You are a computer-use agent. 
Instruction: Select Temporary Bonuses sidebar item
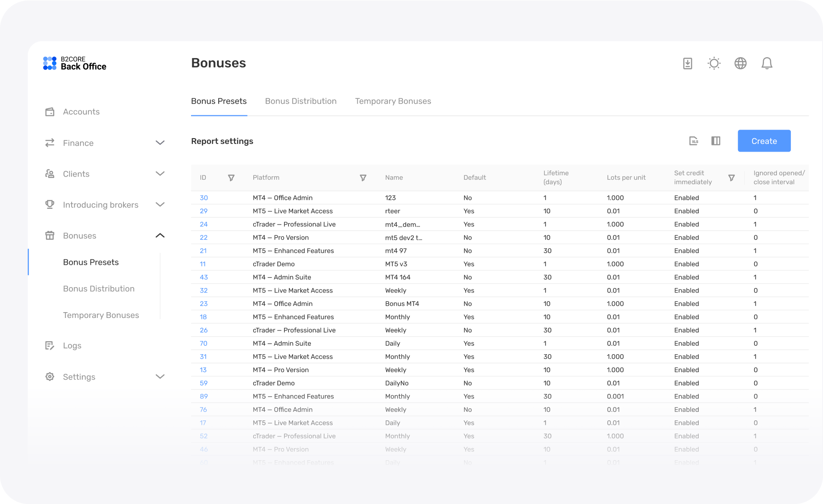[101, 315]
